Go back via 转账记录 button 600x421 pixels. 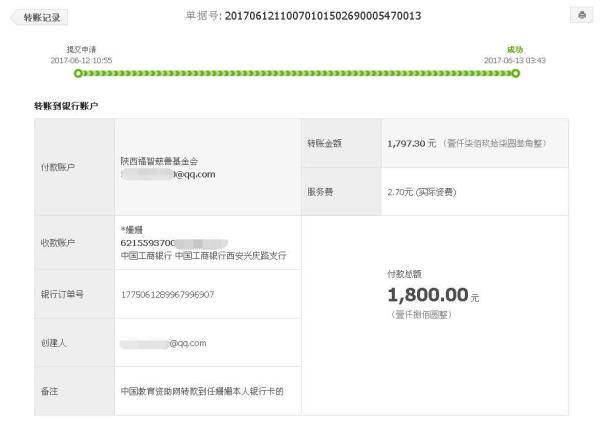point(39,17)
